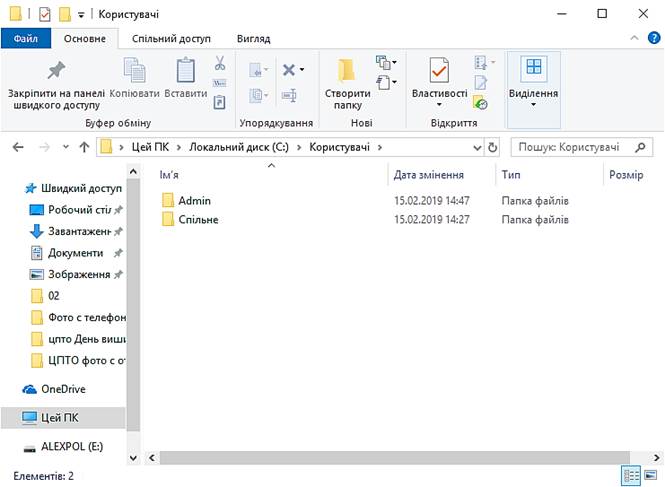Screen dimensions: 665x487
Task: Click the Help question mark icon
Action: point(654,38)
